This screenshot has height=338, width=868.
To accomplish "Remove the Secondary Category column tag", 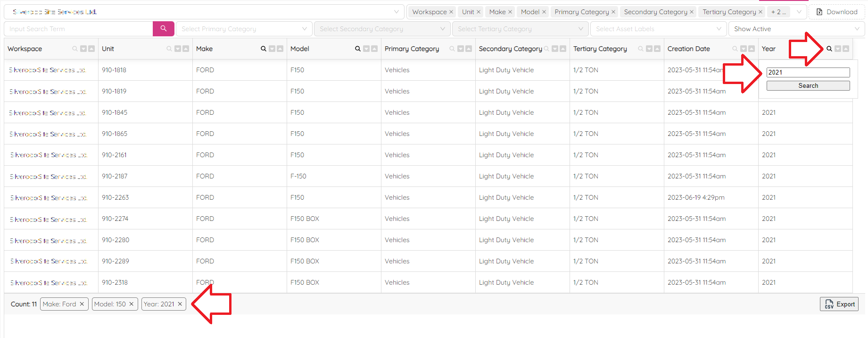I will [x=692, y=12].
